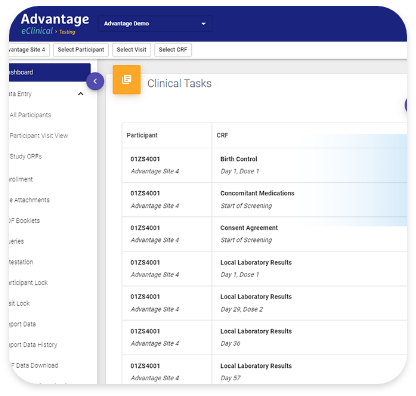Select the Consent Agreement task row
Screen dimensions: 416x396
(264, 234)
